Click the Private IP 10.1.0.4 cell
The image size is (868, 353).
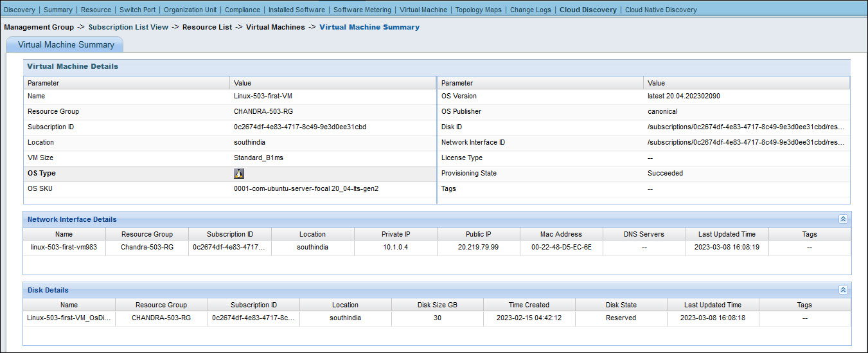coord(396,248)
